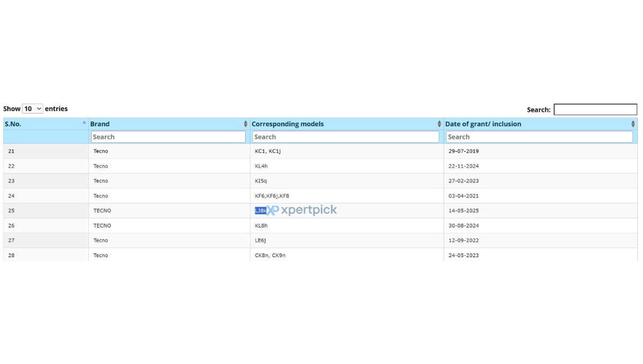
Task: Toggle sort on Corresponding models column
Action: coord(440,124)
